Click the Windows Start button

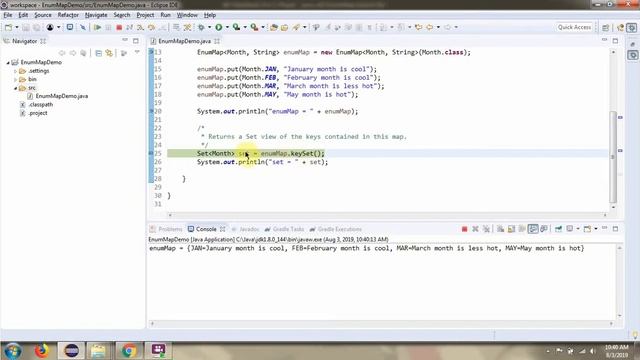tap(13, 351)
